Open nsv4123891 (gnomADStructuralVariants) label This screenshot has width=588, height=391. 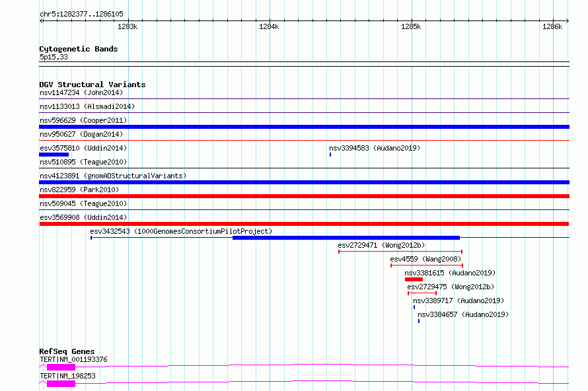point(113,176)
